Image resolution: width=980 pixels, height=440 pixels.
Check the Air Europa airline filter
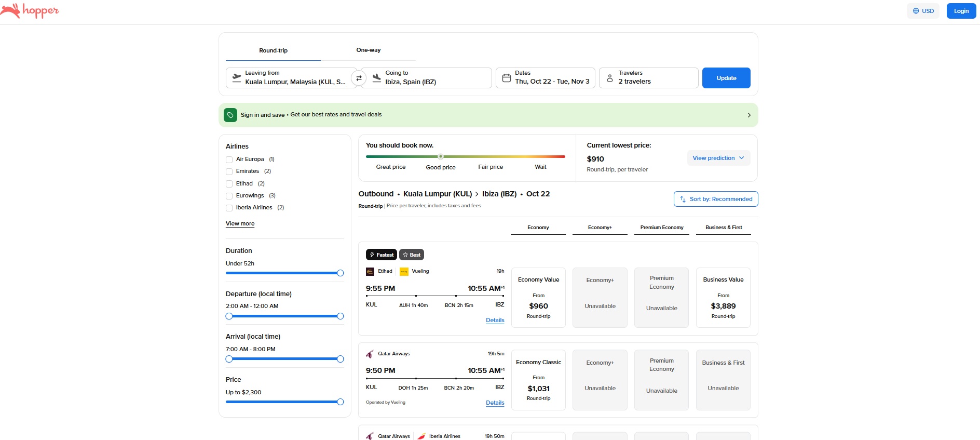229,159
